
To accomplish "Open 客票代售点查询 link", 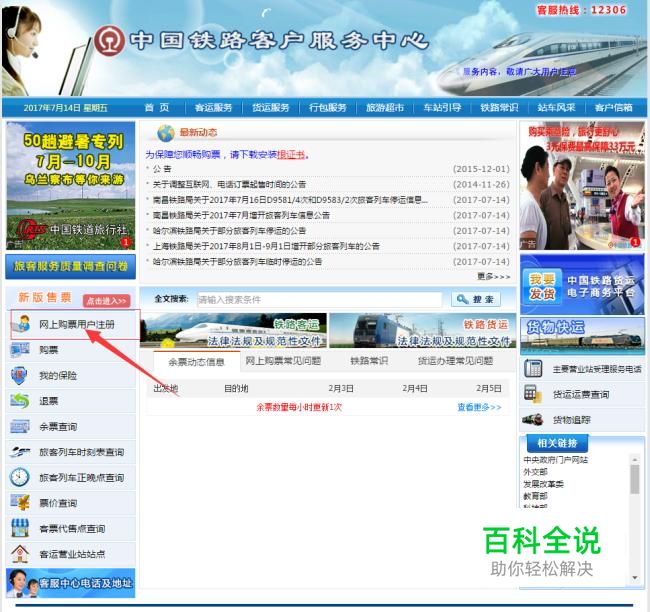I will (x=72, y=529).
